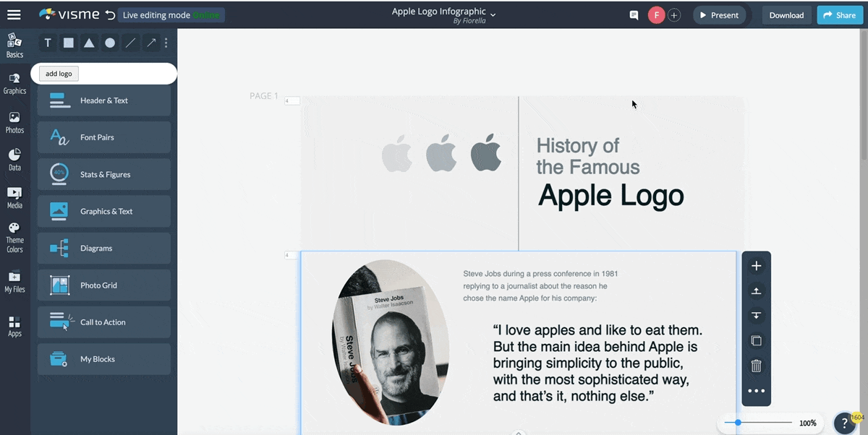Image resolution: width=868 pixels, height=435 pixels.
Task: Click the Download button
Action: (786, 14)
